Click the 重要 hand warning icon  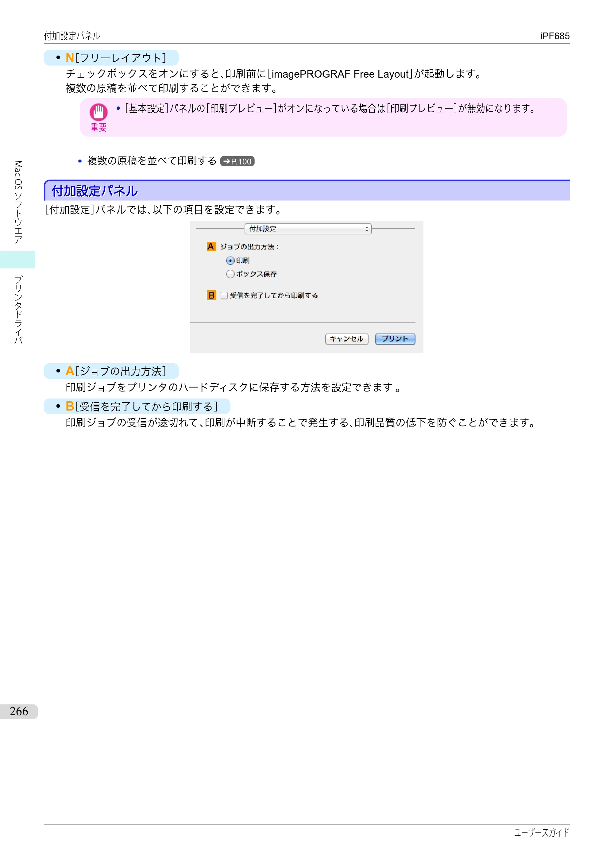point(98,112)
